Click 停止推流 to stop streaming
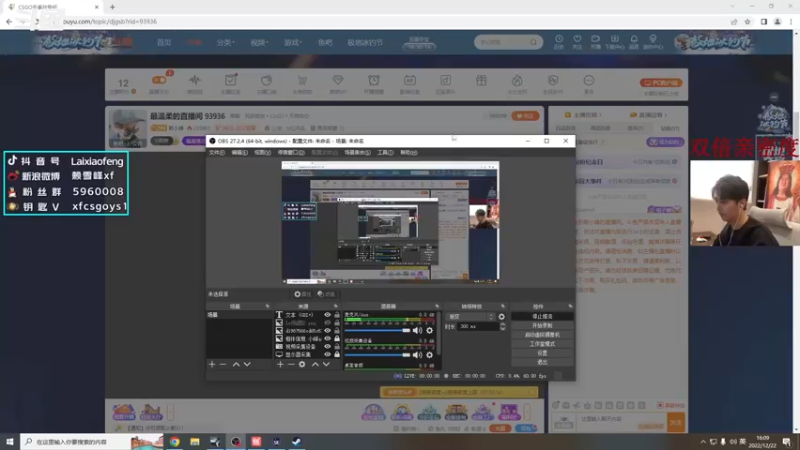 coord(542,316)
